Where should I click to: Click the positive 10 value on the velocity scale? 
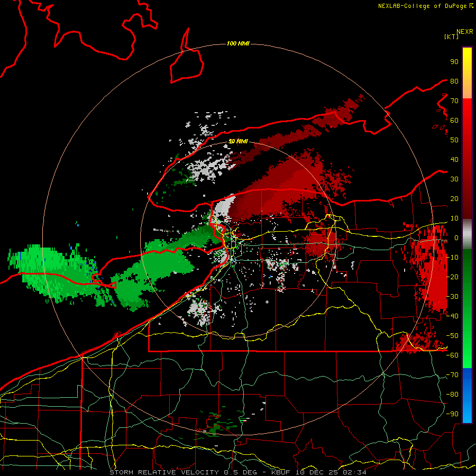point(454,218)
